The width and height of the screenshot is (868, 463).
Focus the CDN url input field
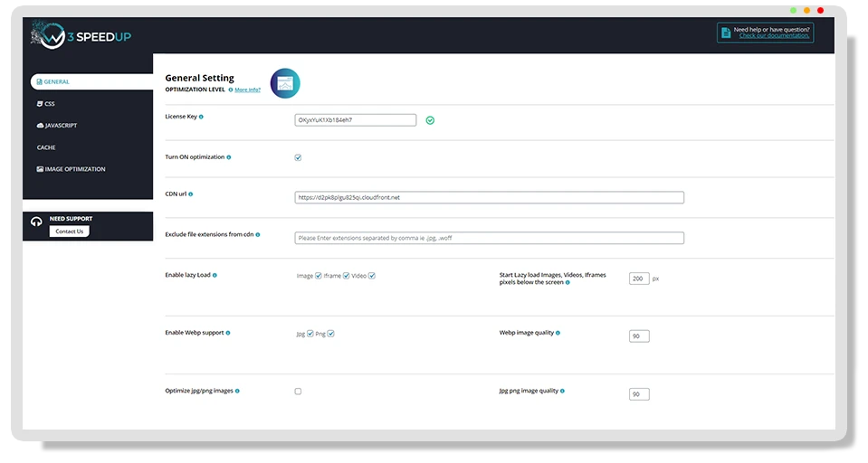[x=490, y=197]
